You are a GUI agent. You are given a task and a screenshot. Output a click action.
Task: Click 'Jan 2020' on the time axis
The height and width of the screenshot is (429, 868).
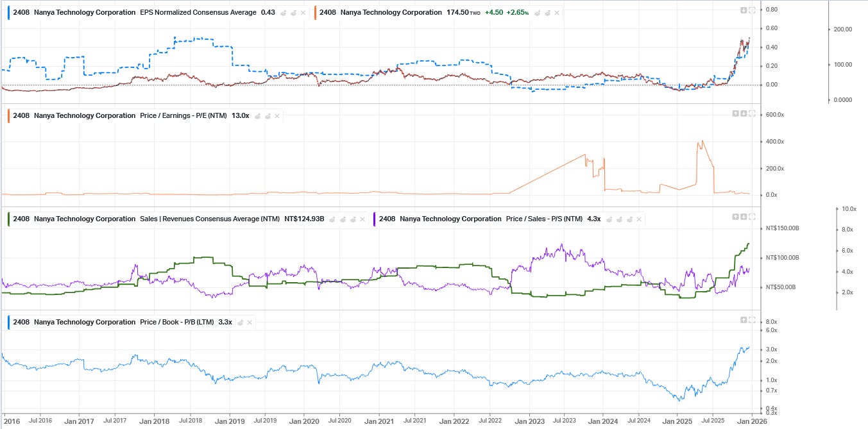pyautogui.click(x=304, y=421)
